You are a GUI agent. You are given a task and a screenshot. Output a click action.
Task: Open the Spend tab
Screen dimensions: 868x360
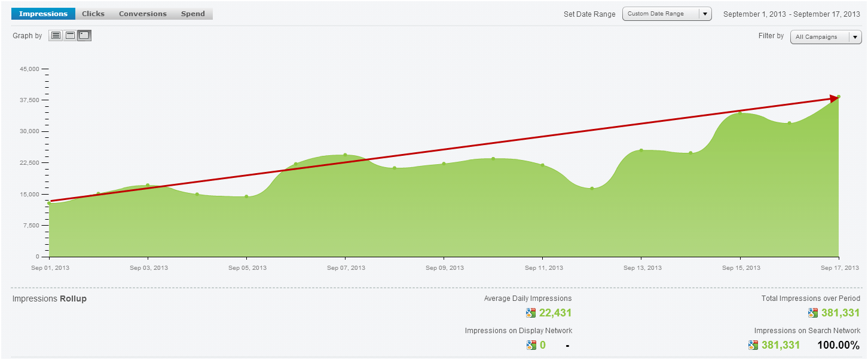tap(192, 13)
